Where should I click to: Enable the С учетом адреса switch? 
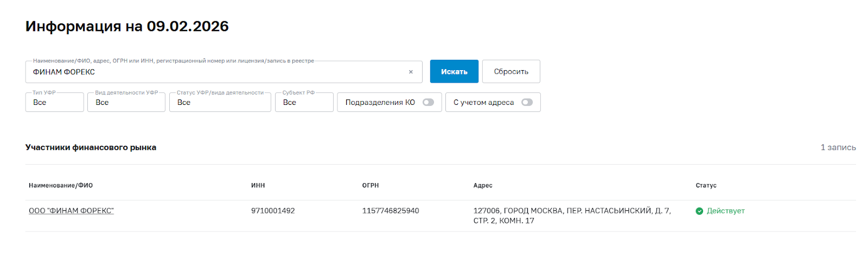(x=527, y=102)
